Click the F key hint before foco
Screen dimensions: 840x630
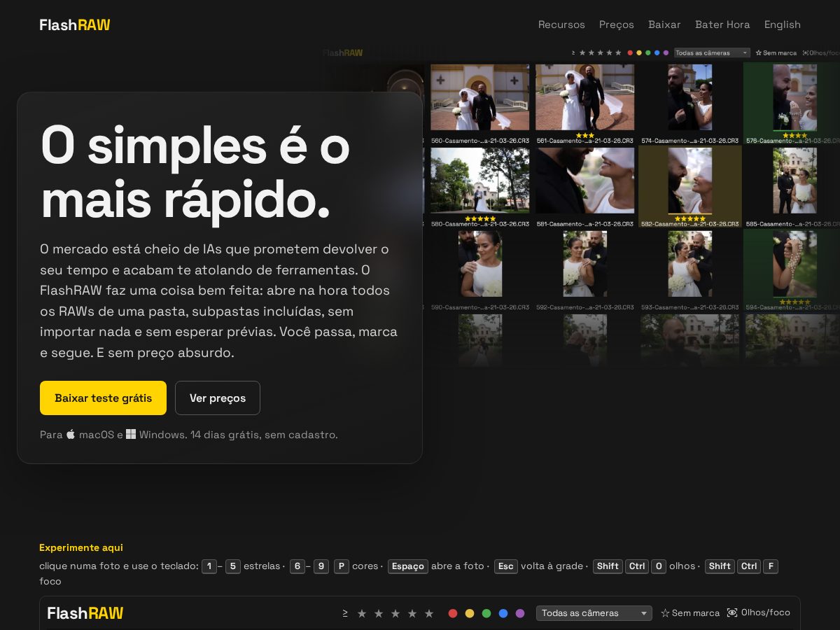770,566
